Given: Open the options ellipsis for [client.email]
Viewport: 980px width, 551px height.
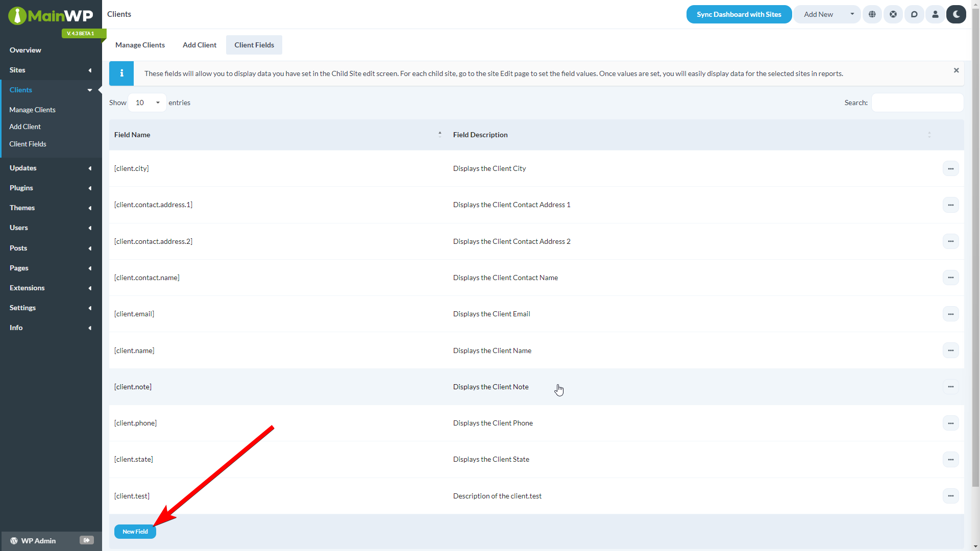Looking at the screenshot, I should point(951,314).
